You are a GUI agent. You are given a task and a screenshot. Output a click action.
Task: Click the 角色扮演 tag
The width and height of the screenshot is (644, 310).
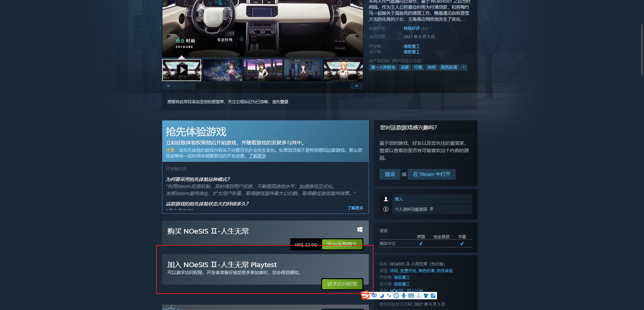(x=449, y=67)
